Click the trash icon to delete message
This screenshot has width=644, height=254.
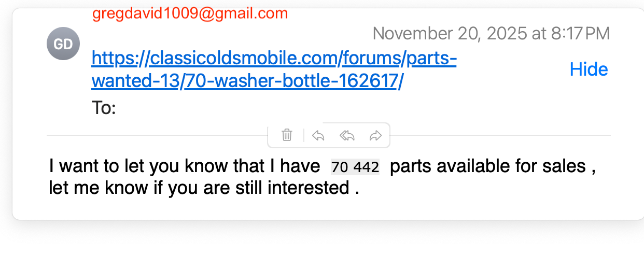(287, 135)
